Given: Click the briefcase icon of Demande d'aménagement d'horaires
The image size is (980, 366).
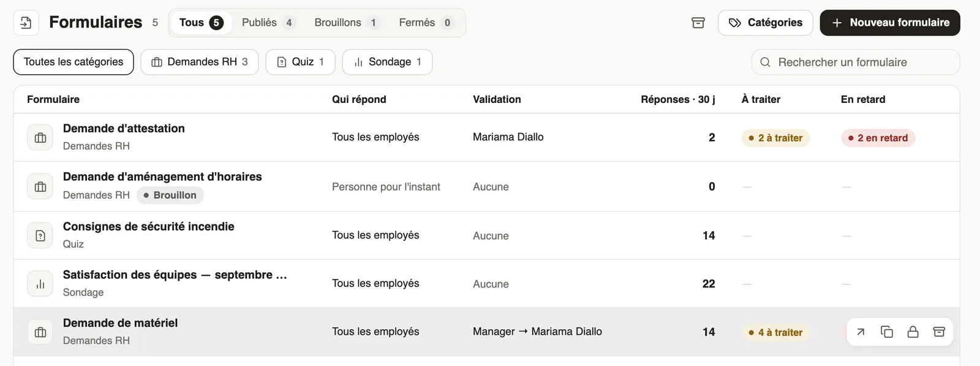Looking at the screenshot, I should click(40, 187).
